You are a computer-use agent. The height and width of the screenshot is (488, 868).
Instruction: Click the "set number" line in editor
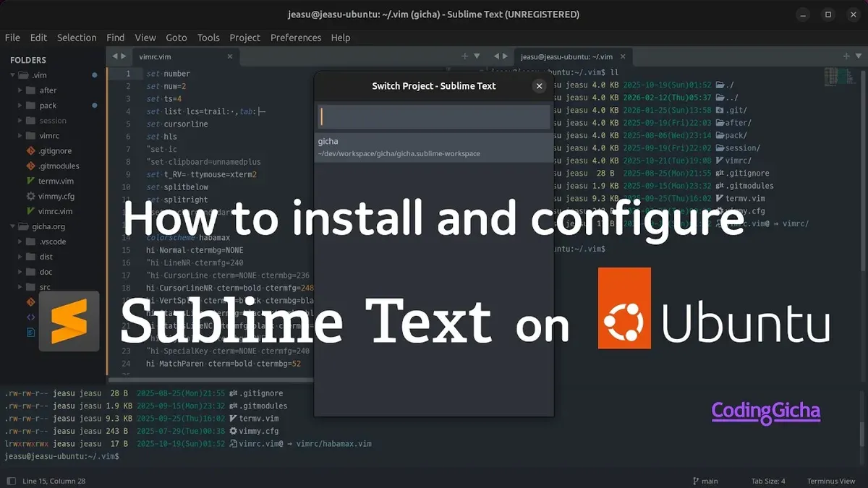pos(168,74)
